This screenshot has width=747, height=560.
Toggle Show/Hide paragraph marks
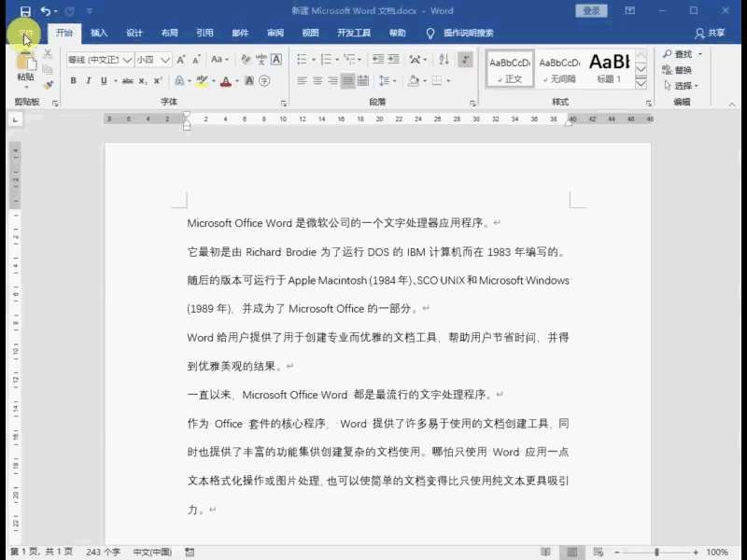(x=465, y=59)
